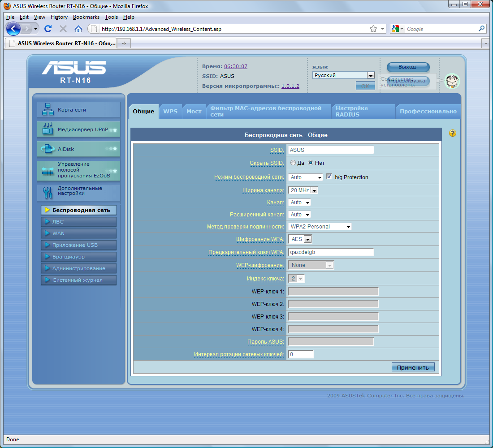
Task: Open AiDisk section
Action: point(78,149)
